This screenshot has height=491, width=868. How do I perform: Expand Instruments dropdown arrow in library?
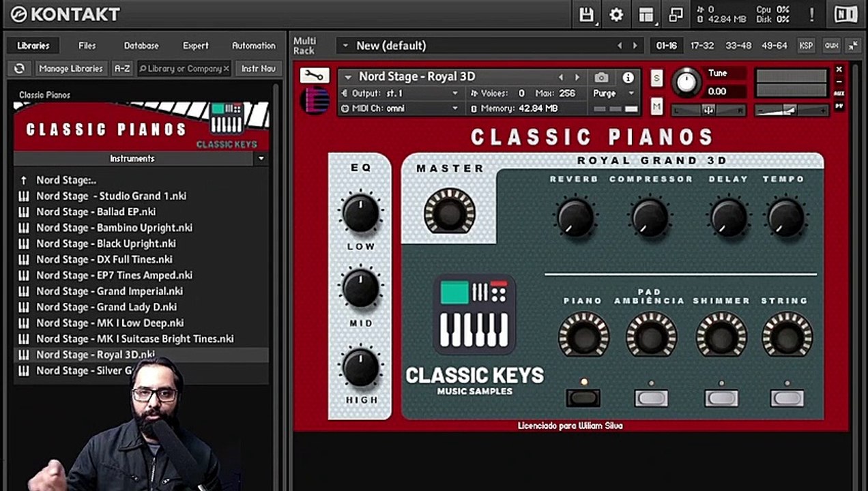point(261,158)
